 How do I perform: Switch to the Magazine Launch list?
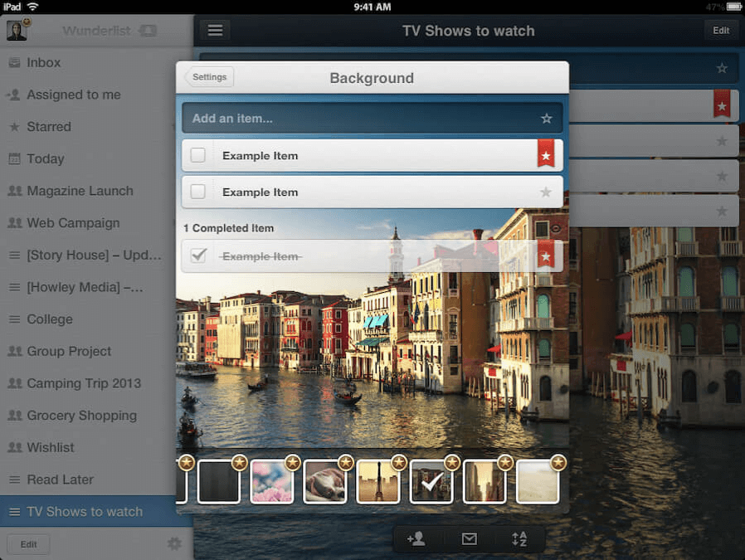(73, 191)
